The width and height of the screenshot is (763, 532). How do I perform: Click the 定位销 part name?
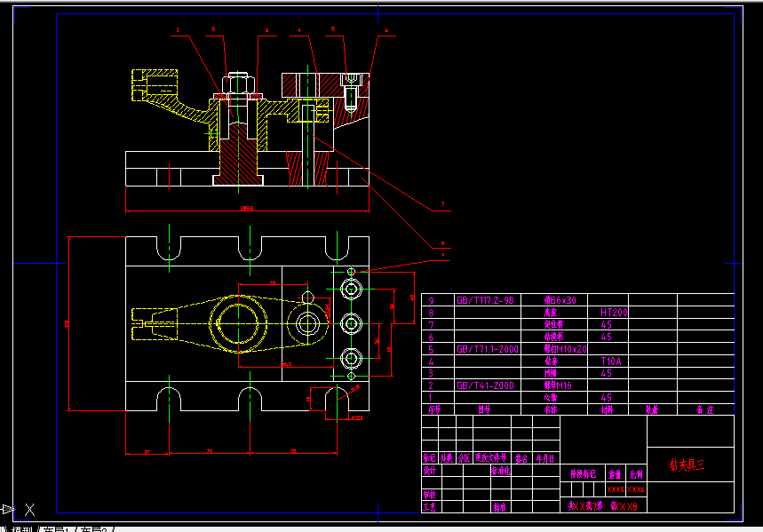(553, 325)
